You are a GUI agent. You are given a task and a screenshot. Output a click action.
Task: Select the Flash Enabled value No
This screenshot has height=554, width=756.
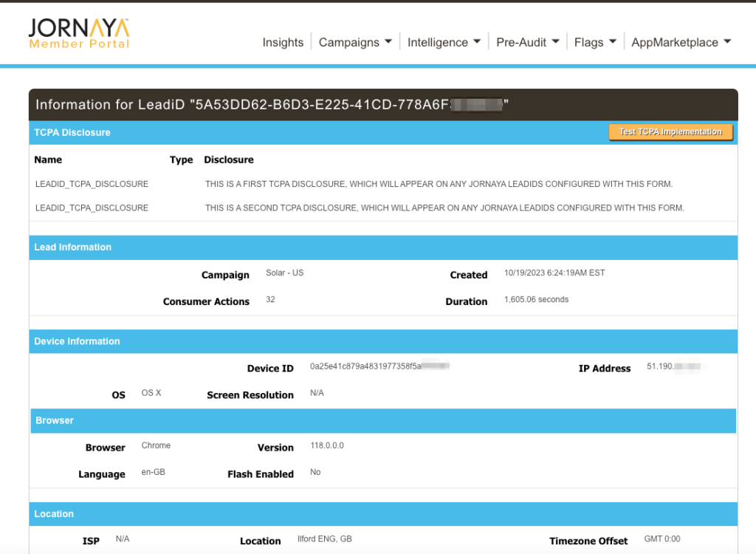click(315, 472)
